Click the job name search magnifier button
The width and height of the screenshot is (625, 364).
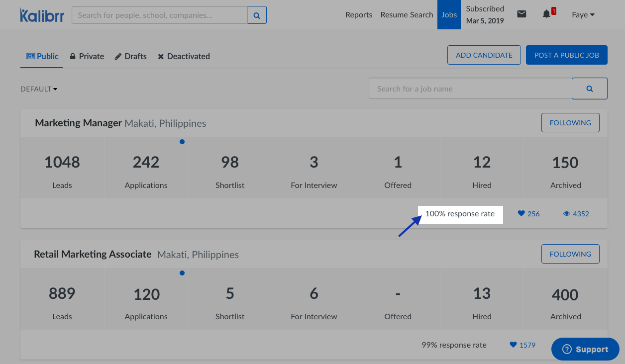(589, 89)
